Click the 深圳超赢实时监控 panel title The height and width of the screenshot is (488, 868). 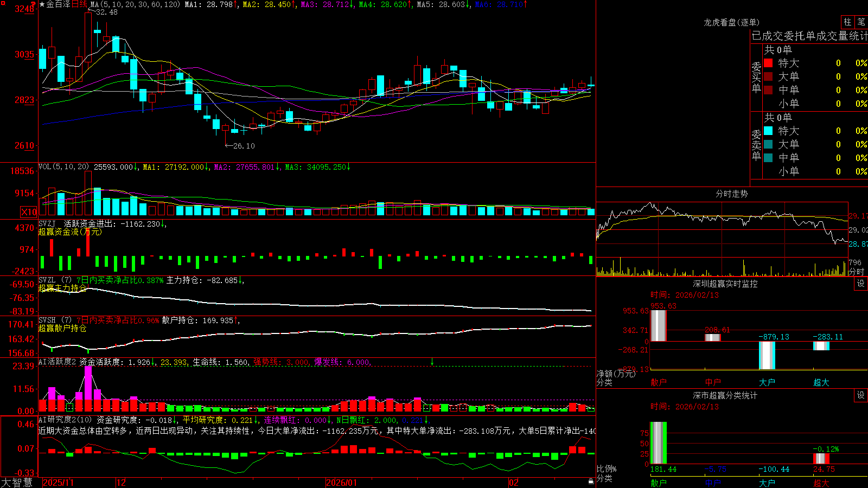pos(725,284)
